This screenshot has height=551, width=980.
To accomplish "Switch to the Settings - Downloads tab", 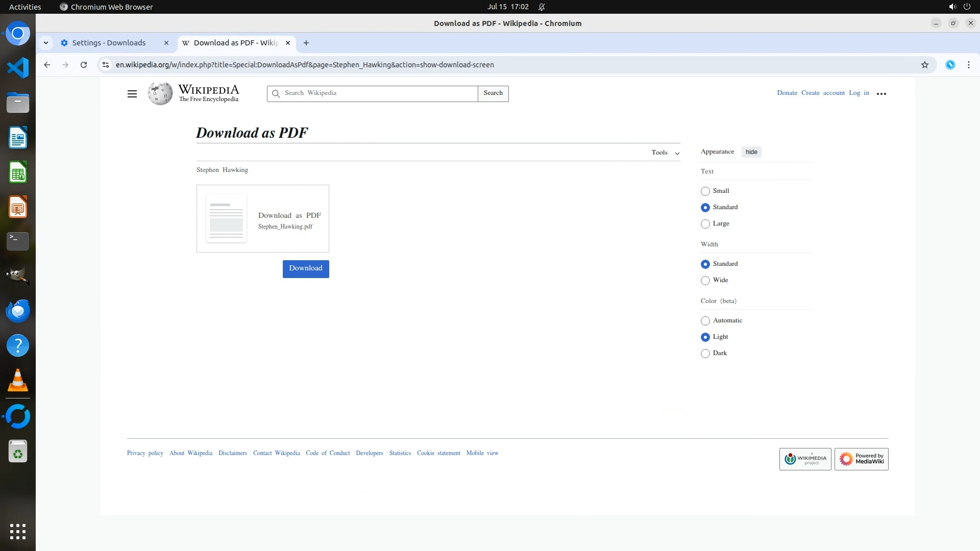I will pyautogui.click(x=109, y=43).
